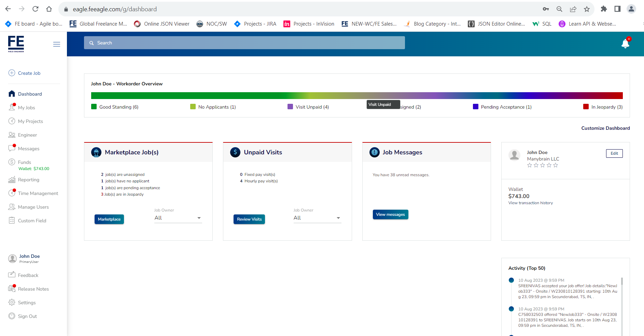Open Time Management in sidebar
Viewport: 644px width, 336px height.
38,193
